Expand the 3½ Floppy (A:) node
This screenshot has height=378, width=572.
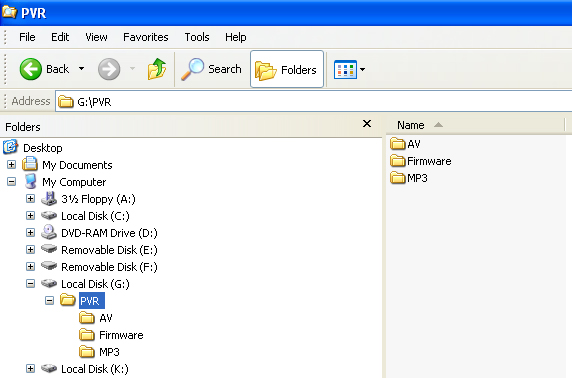[30, 198]
